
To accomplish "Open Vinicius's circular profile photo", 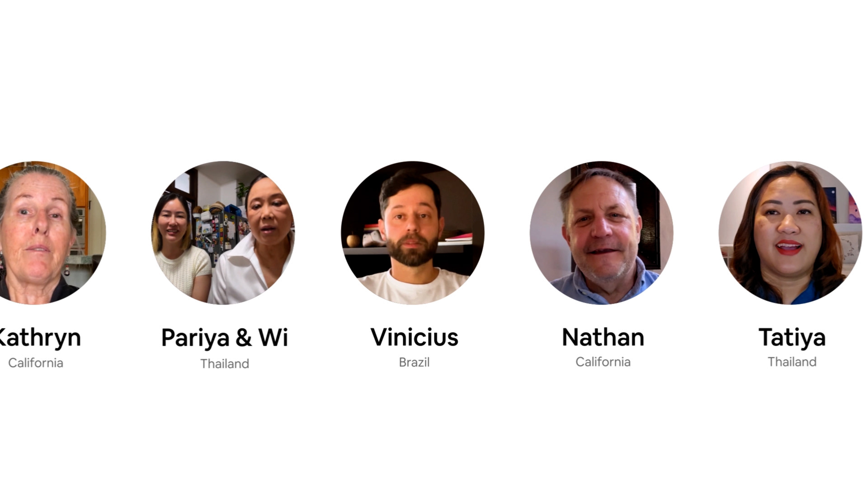I will (412, 233).
